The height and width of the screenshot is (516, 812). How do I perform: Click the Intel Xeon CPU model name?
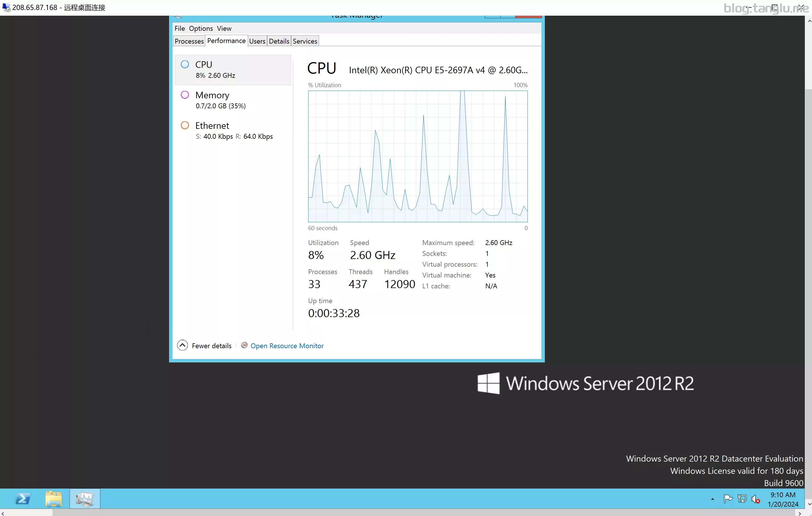(x=438, y=70)
